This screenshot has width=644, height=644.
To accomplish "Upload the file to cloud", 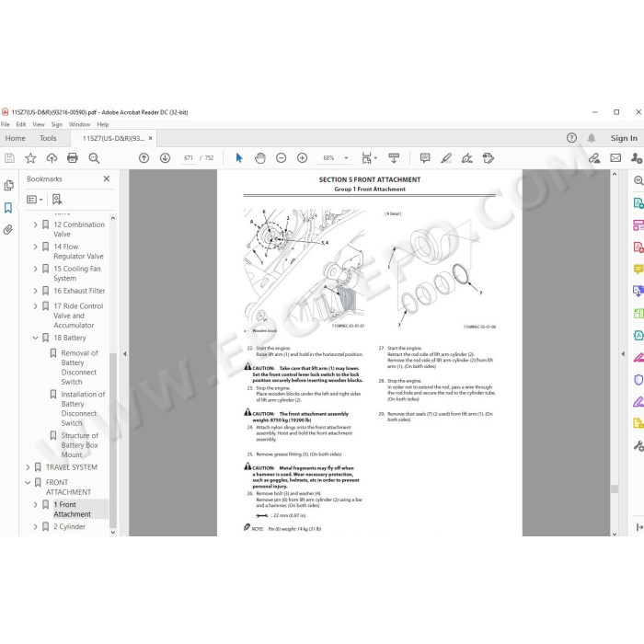I will (x=52, y=158).
